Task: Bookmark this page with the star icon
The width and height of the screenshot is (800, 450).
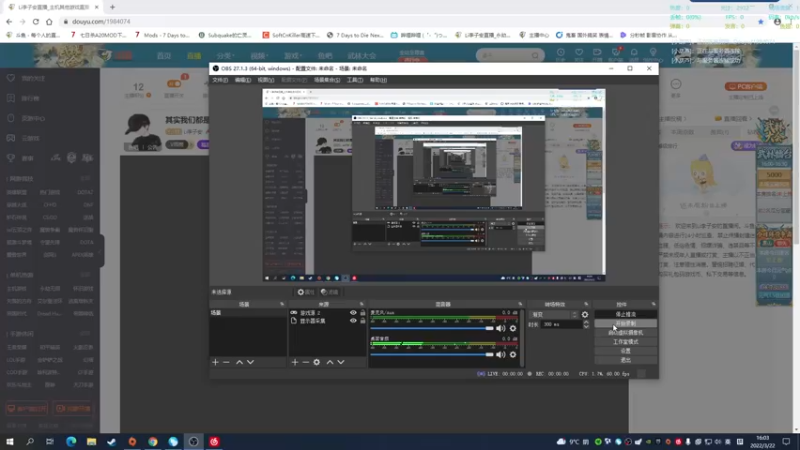Action: click(761, 22)
